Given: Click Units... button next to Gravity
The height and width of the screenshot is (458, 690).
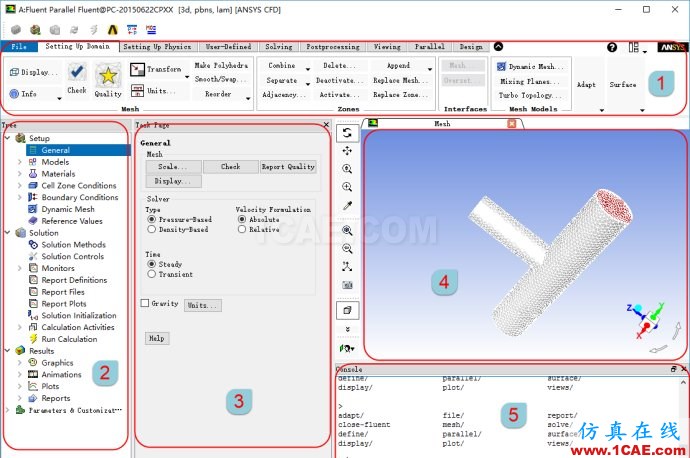Looking at the screenshot, I should 202,305.
